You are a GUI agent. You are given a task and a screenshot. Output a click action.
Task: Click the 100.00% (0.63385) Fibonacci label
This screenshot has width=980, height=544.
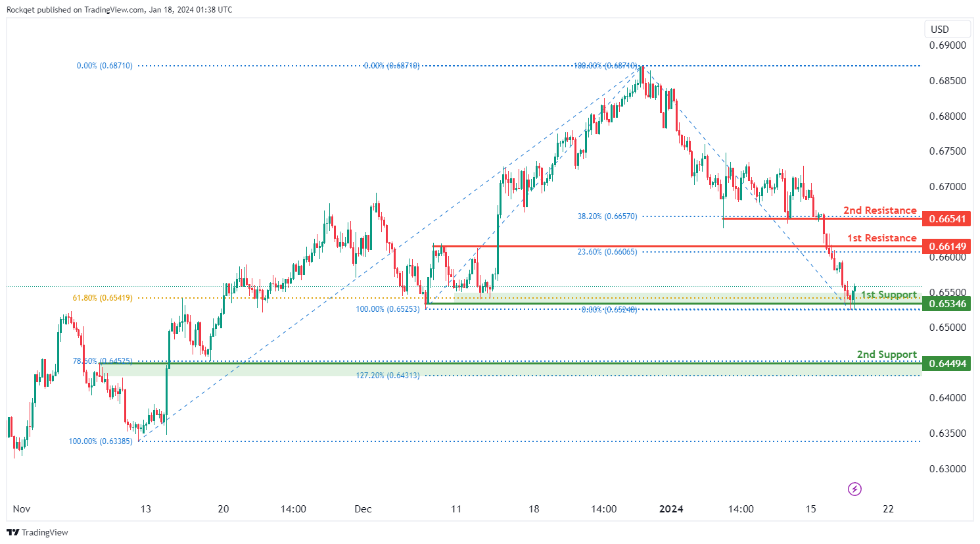click(101, 441)
